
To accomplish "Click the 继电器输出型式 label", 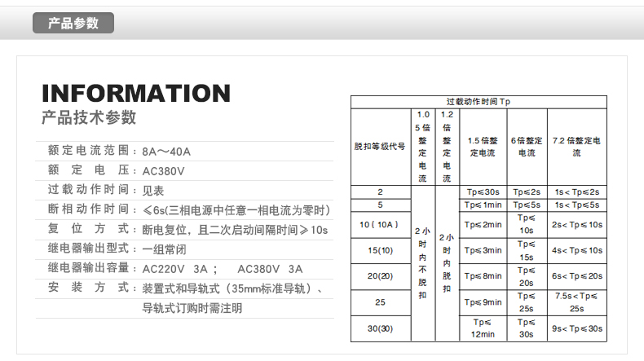I will 88,248.
